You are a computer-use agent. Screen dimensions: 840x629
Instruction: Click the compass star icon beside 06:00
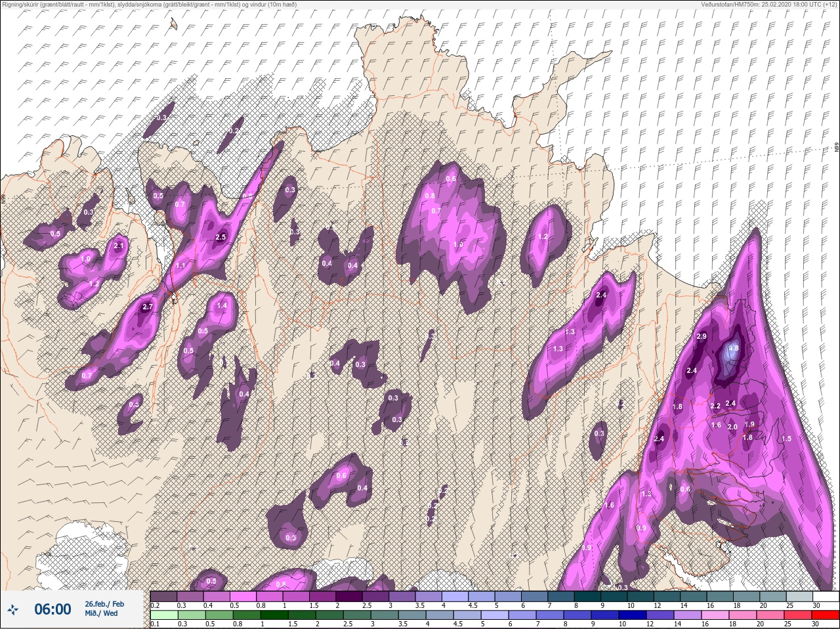(x=13, y=609)
